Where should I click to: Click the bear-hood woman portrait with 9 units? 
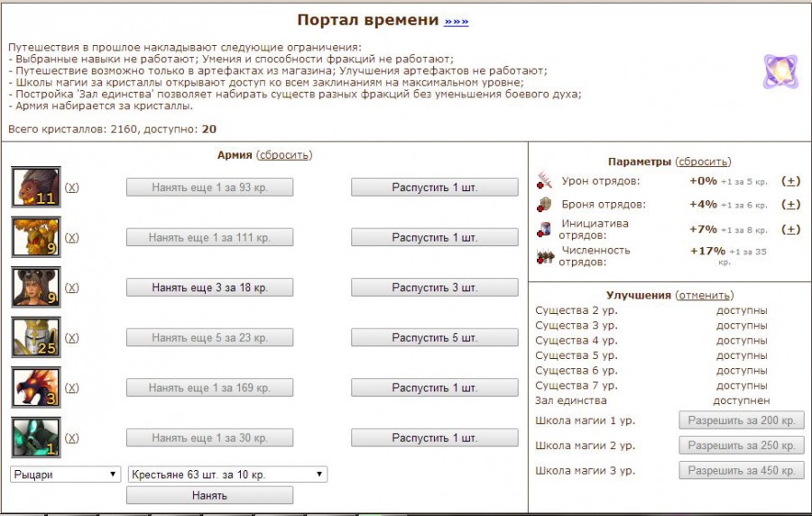[36, 287]
